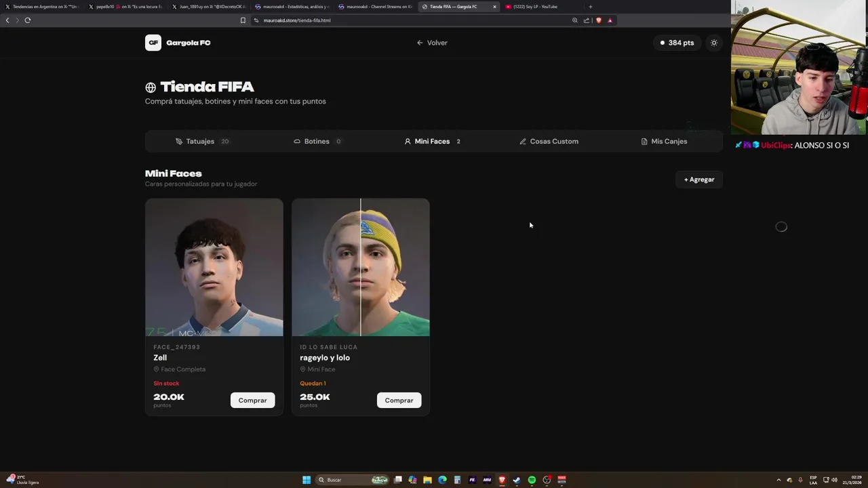
Task: Open the Zell face thumbnail
Action: [x=214, y=267]
